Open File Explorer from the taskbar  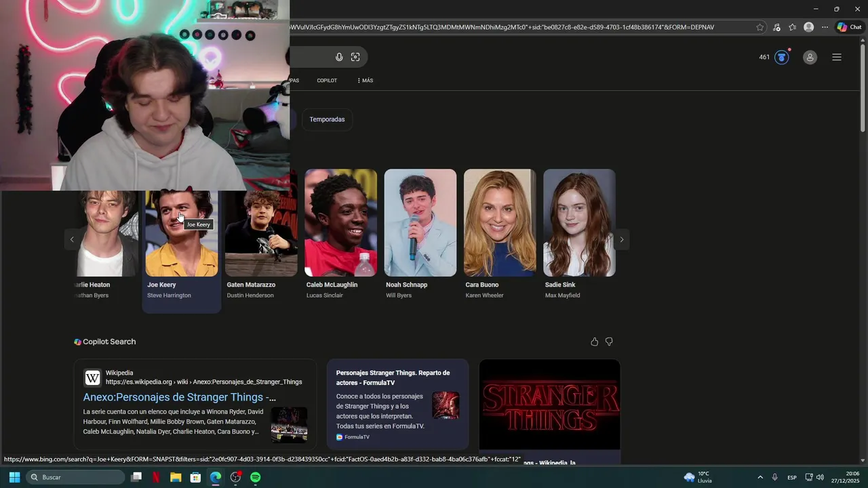point(176,477)
